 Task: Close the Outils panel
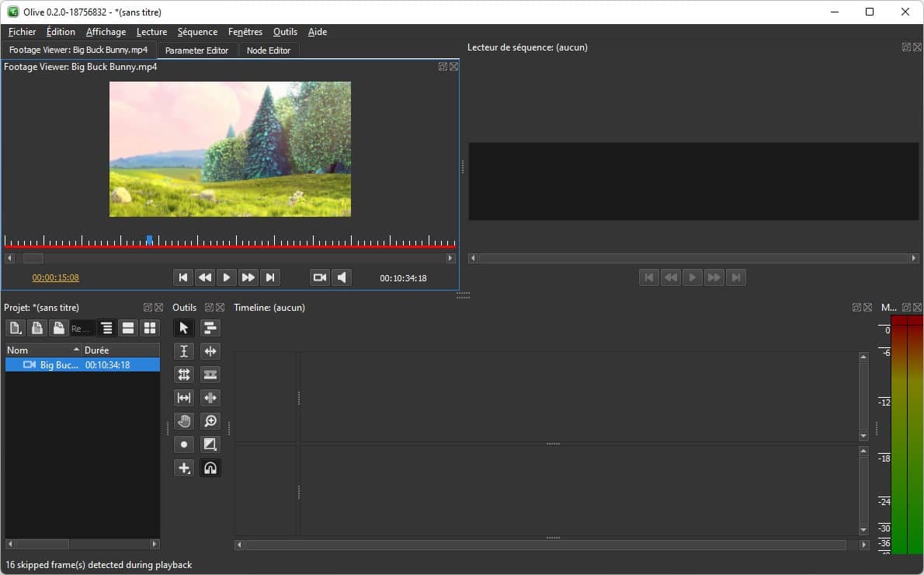click(x=220, y=307)
